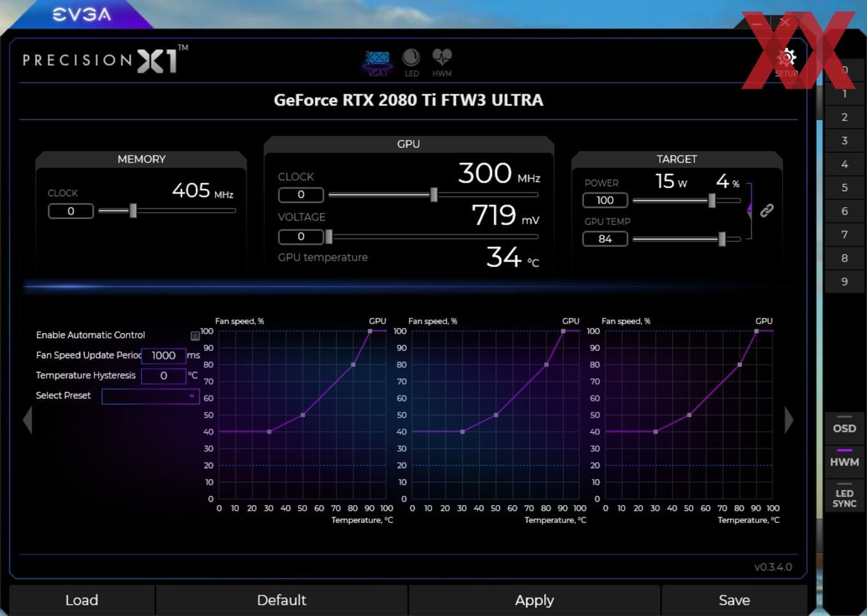867x616 pixels.
Task: Click the Load button
Action: click(82, 600)
